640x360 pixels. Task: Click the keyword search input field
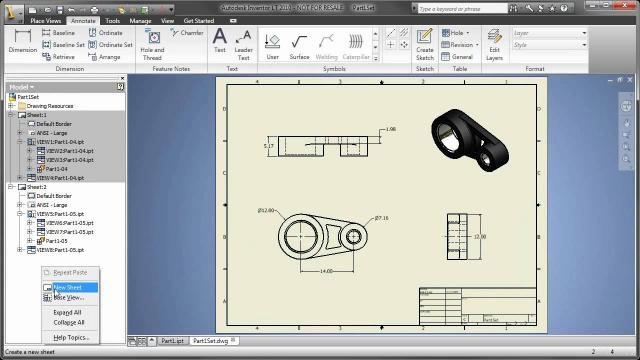[462, 9]
